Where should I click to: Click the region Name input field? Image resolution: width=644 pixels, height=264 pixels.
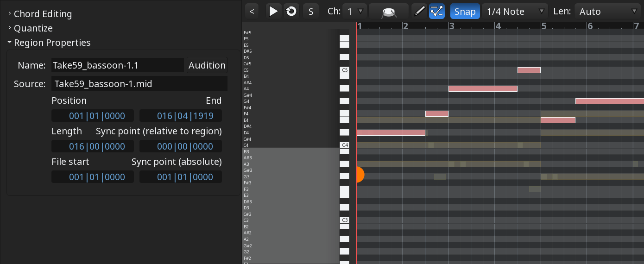click(118, 65)
